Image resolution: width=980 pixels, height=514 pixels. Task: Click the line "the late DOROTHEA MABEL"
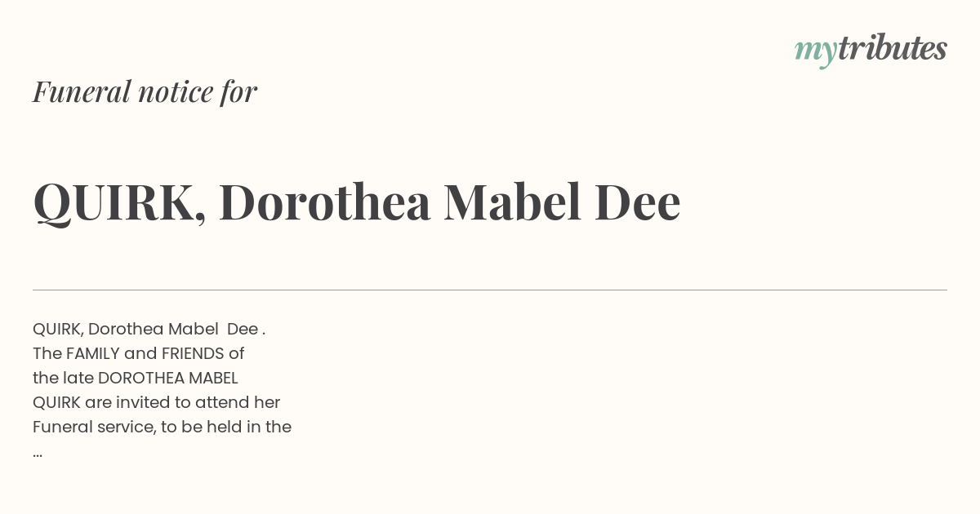tap(136, 378)
